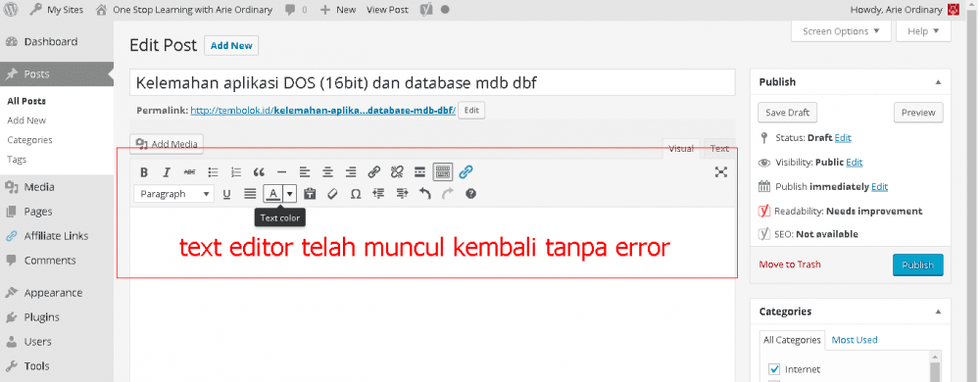The width and height of the screenshot is (980, 382).
Task: Insert a bulleted list
Action: [x=213, y=172]
